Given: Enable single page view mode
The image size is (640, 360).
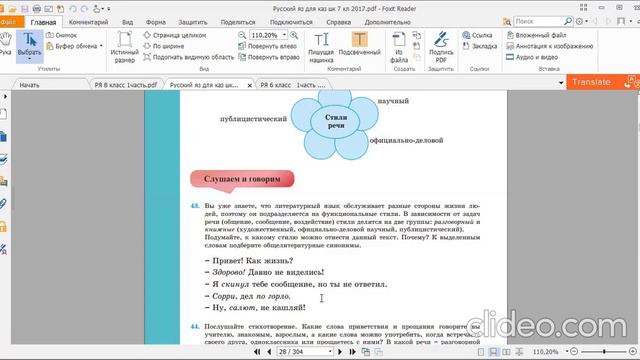Looking at the screenshot, I should tap(481, 352).
